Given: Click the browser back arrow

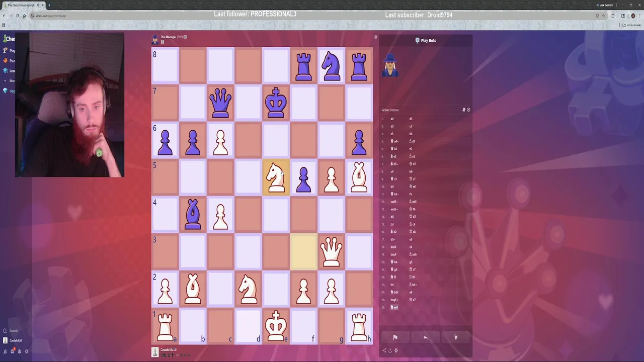Looking at the screenshot, I should tap(4, 16).
